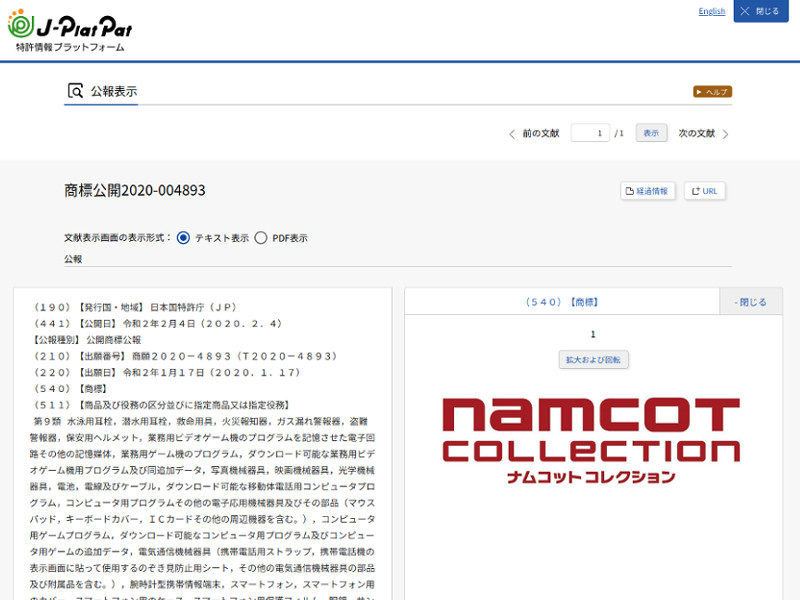Go to next document 次の文献

coord(696,133)
